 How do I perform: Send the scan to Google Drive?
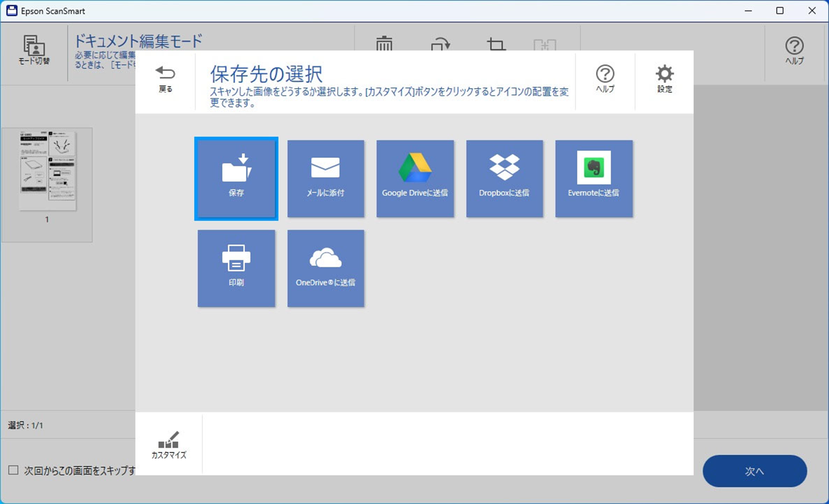click(x=415, y=178)
